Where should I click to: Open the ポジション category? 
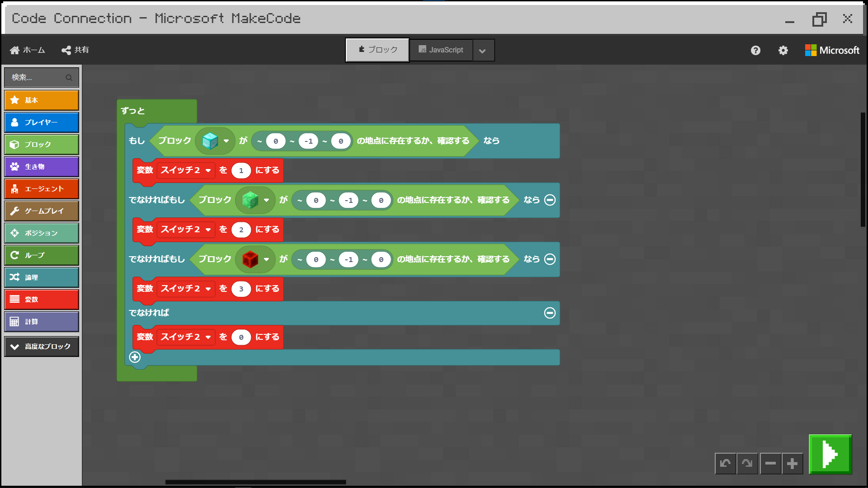click(x=42, y=233)
